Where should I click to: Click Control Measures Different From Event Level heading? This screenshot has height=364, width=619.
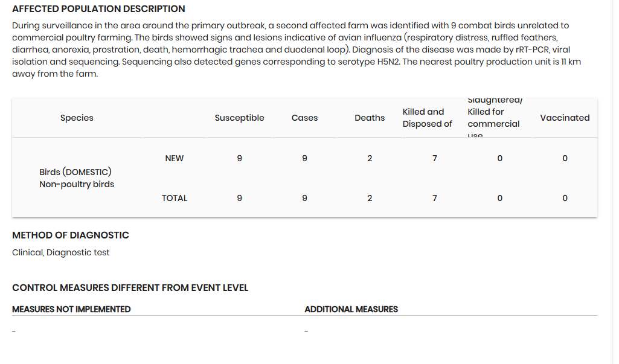point(130,288)
